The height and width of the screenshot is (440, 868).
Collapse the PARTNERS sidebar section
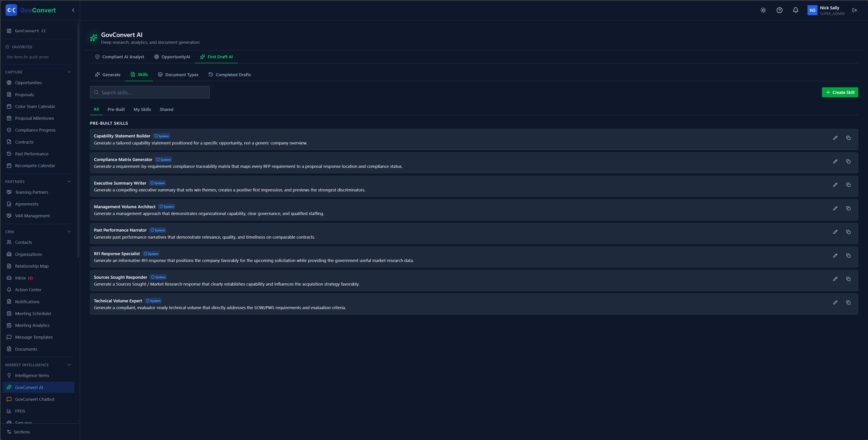[69, 181]
